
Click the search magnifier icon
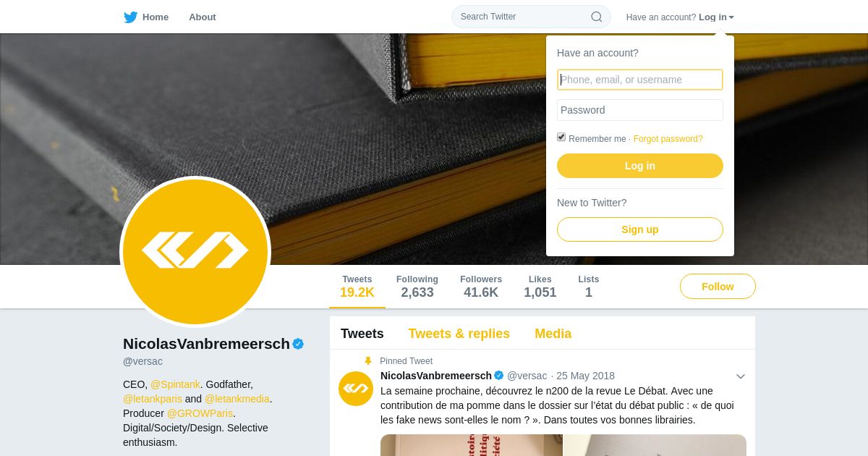(x=597, y=17)
